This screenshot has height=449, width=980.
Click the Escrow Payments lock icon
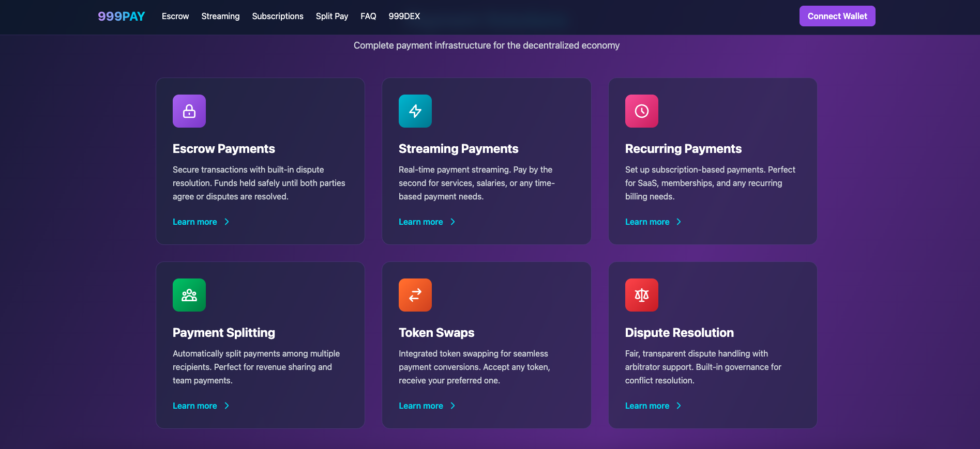(189, 111)
